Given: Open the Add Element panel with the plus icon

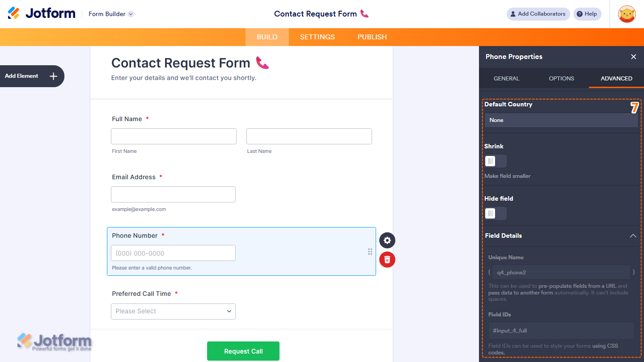Looking at the screenshot, I should coord(52,76).
